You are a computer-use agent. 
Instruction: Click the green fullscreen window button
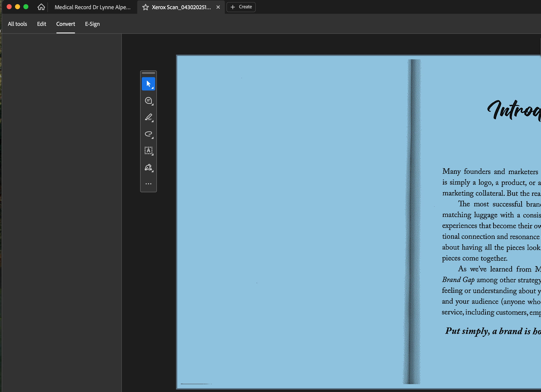pos(26,7)
